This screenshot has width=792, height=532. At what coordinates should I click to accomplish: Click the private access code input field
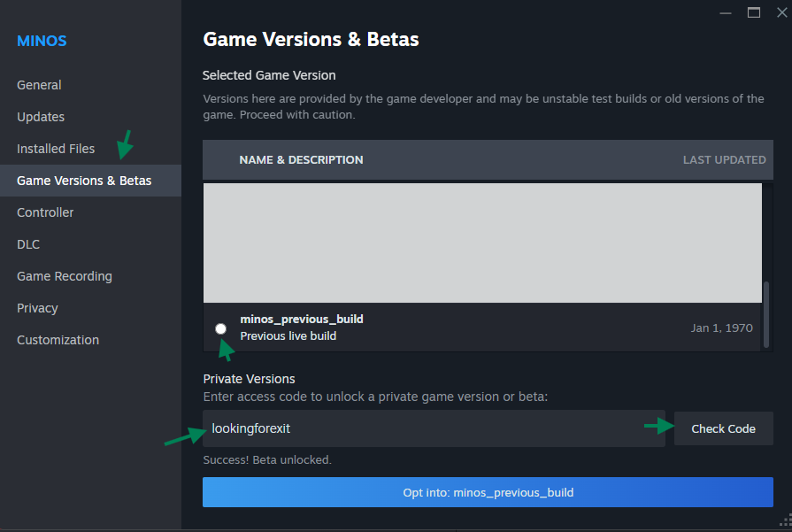click(434, 428)
